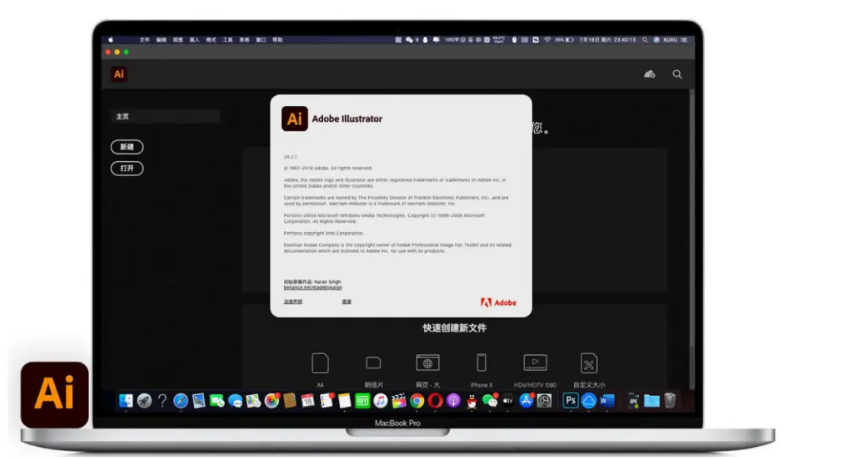
Task: Click the search magnifier in Illustrator's header
Action: pos(677,74)
